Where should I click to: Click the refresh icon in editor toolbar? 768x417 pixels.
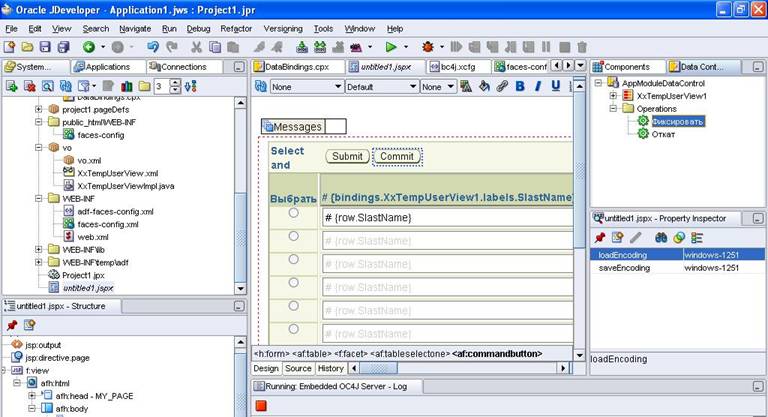[x=261, y=87]
